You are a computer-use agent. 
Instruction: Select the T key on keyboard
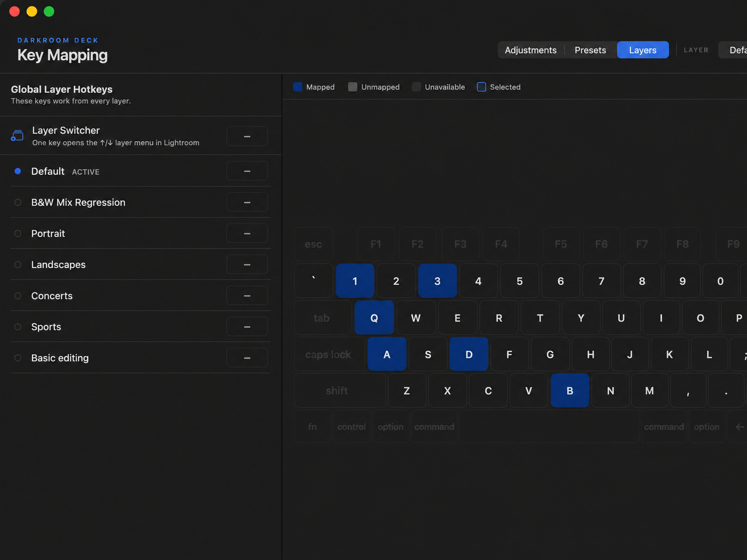tap(540, 318)
